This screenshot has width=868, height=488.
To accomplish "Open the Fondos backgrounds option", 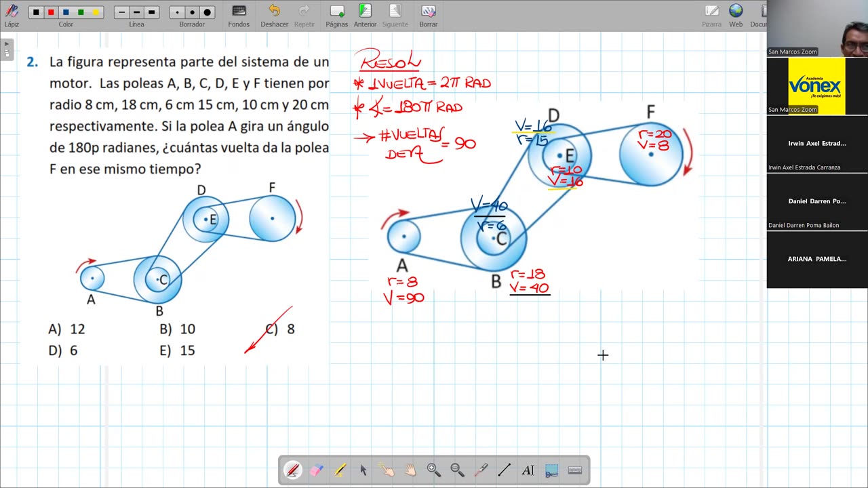I will pyautogui.click(x=239, y=15).
